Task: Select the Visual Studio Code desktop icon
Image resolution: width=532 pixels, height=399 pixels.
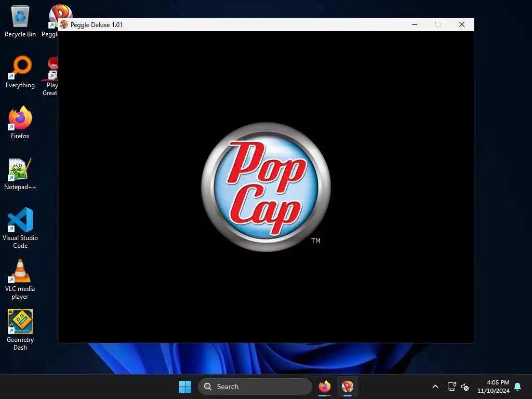Action: [x=20, y=228]
